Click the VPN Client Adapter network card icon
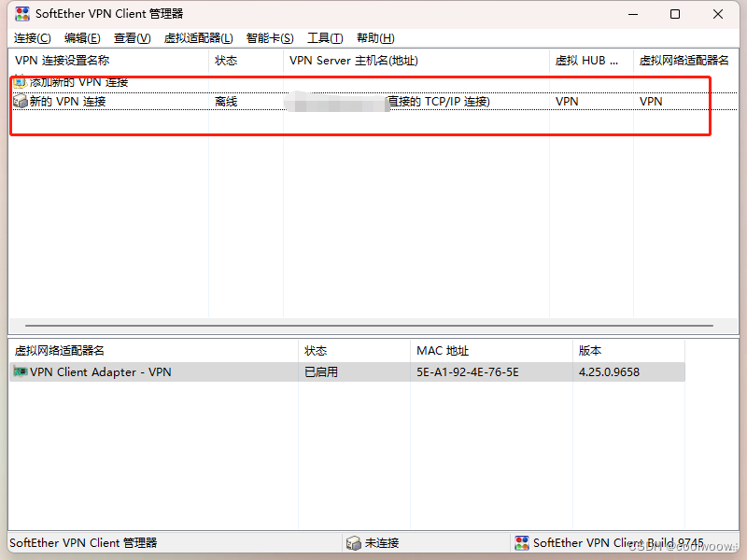The width and height of the screenshot is (747, 560). [x=20, y=371]
